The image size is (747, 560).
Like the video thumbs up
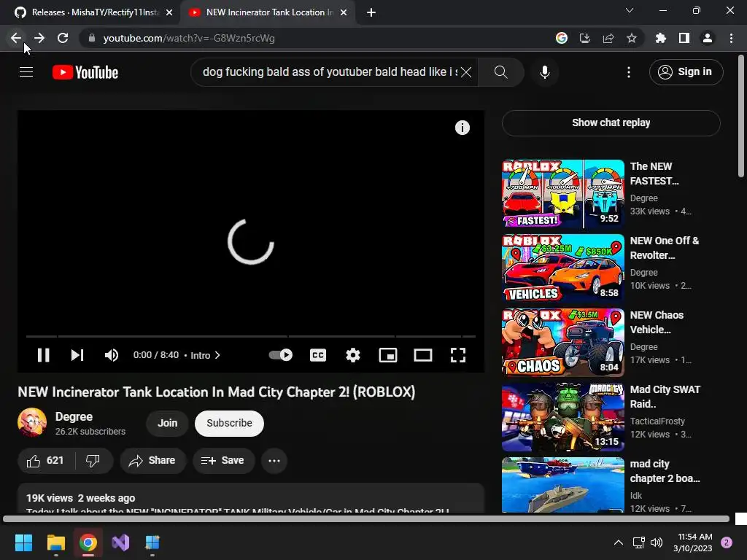point(46,461)
